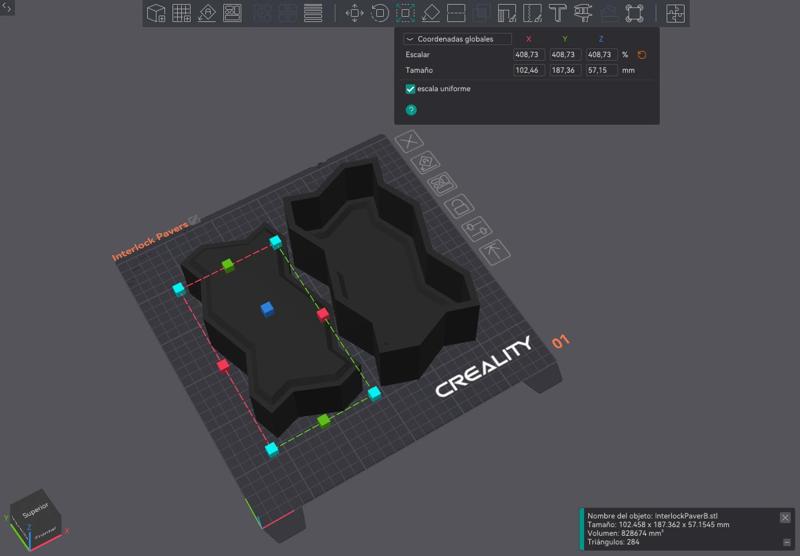Collapse sidebar with top-left arrows icon
The width and height of the screenshot is (800, 556).
tap(7, 7)
